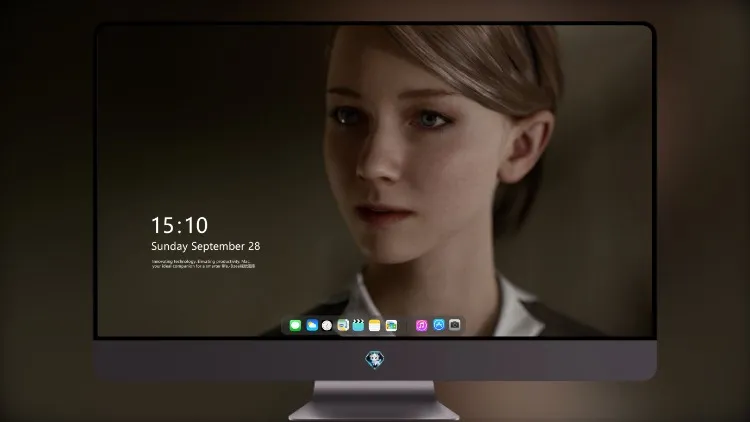Open the photo gallery icon in dock
The height and width of the screenshot is (422, 750).
[391, 325]
